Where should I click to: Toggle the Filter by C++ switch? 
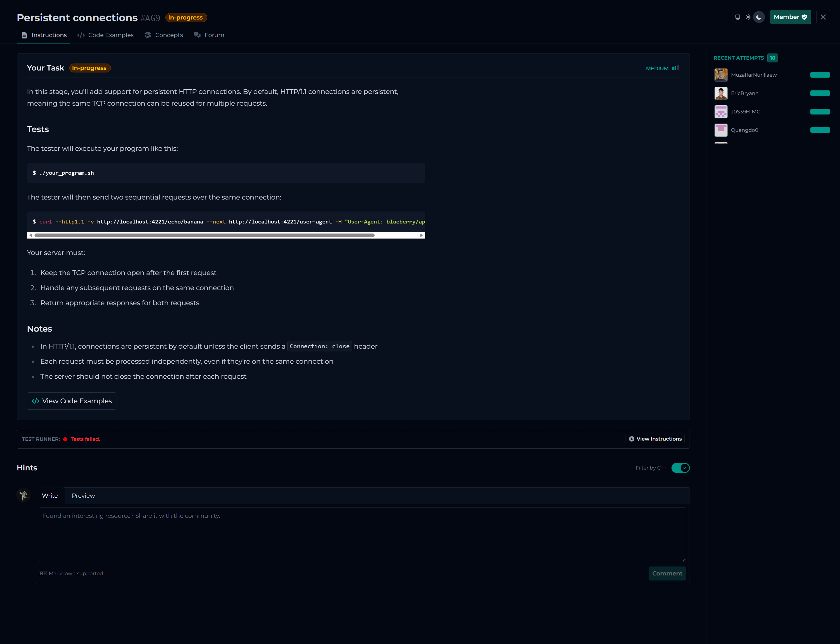(680, 468)
